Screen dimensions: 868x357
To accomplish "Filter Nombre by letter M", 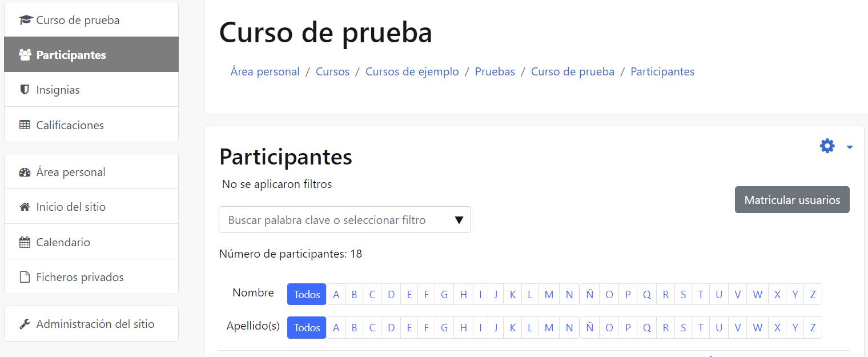I will [549, 294].
